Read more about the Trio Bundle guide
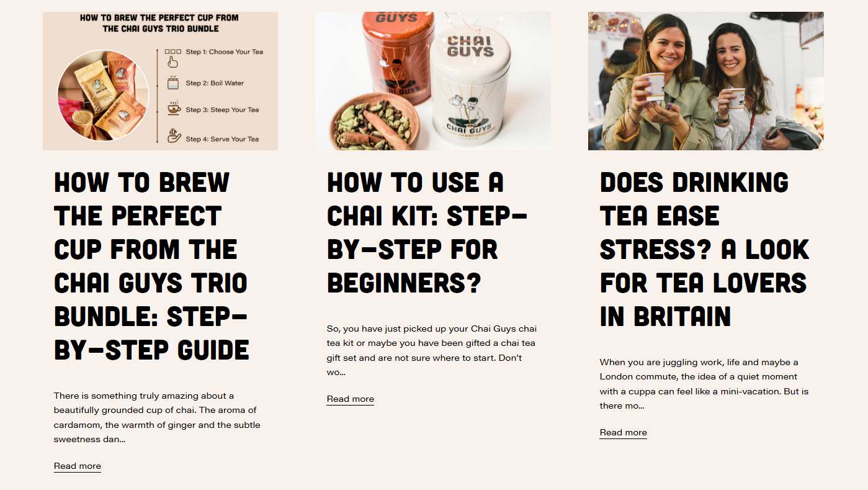Screen dimensions: 868x490 [78, 466]
